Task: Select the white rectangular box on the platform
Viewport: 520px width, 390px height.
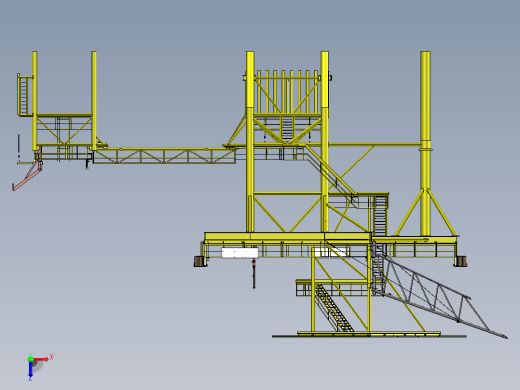Action: [240, 252]
